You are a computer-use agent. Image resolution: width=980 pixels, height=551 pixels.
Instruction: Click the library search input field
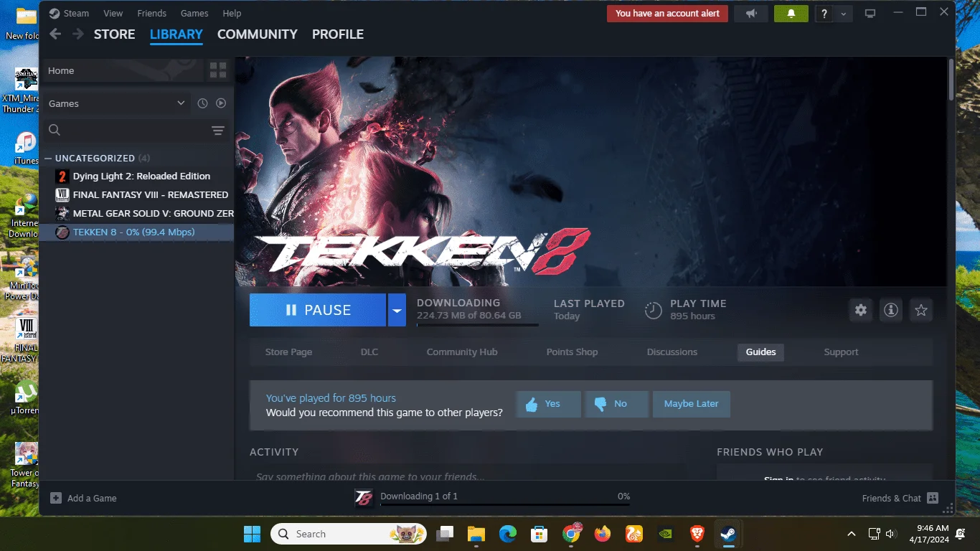136,130
